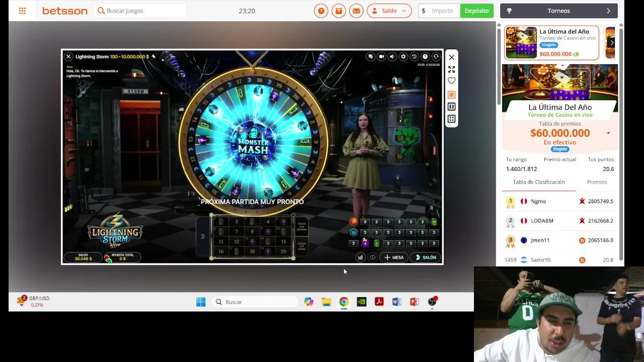Bet on number 12 in grid

[x=236, y=242]
